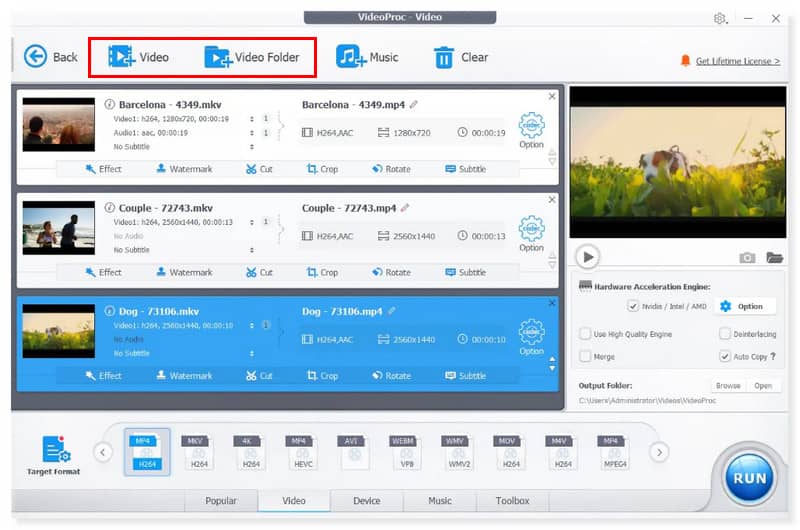This screenshot has height=530, width=800.
Task: Browse for output folder
Action: pos(728,386)
